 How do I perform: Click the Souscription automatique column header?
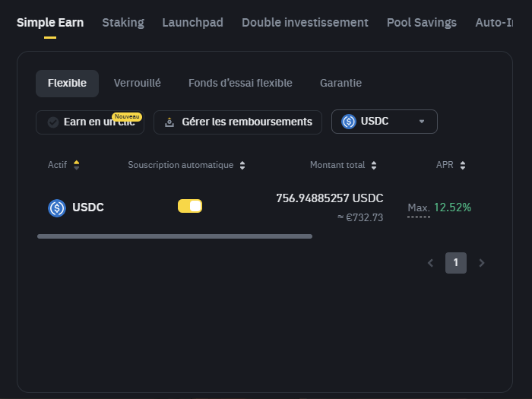(x=181, y=165)
